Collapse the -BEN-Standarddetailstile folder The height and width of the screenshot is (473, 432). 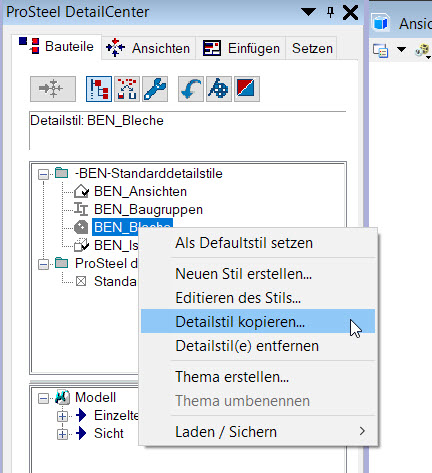[43, 174]
